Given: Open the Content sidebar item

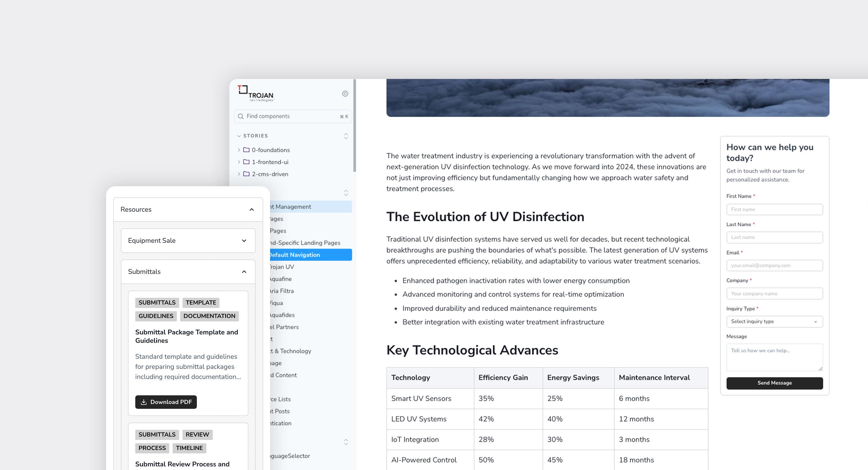Looking at the screenshot, I should pyautogui.click(x=283, y=375).
